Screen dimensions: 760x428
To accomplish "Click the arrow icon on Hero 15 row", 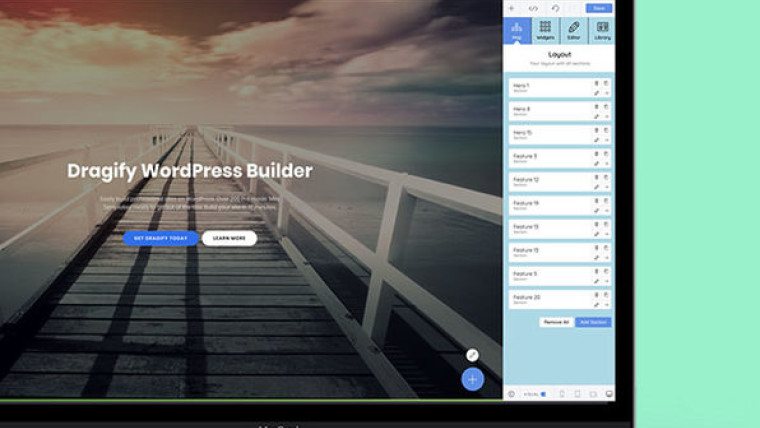I will tap(606, 140).
